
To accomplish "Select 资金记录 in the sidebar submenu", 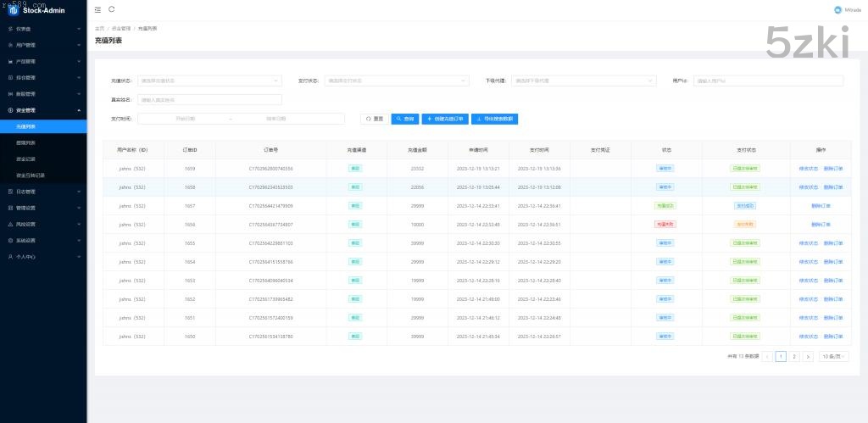I will coord(25,159).
